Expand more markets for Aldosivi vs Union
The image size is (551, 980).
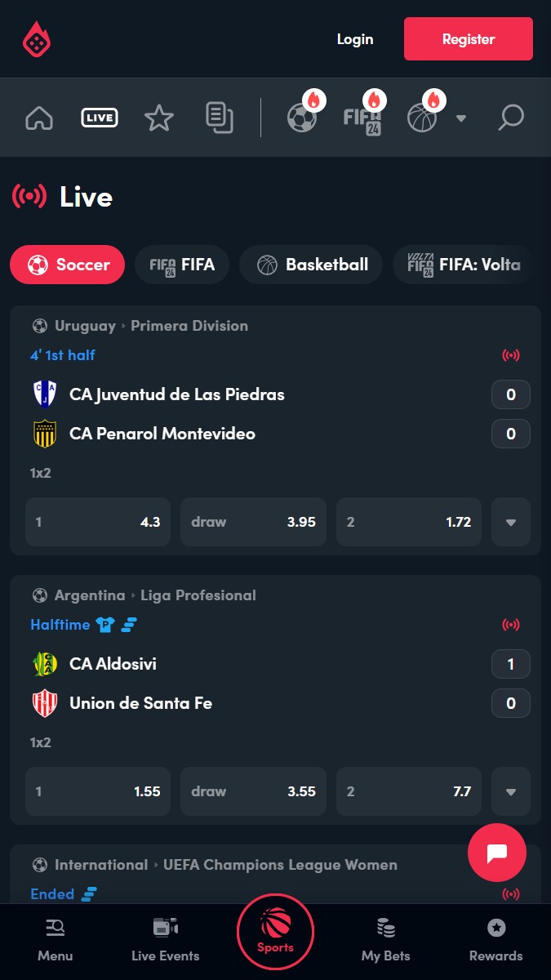pyautogui.click(x=511, y=791)
